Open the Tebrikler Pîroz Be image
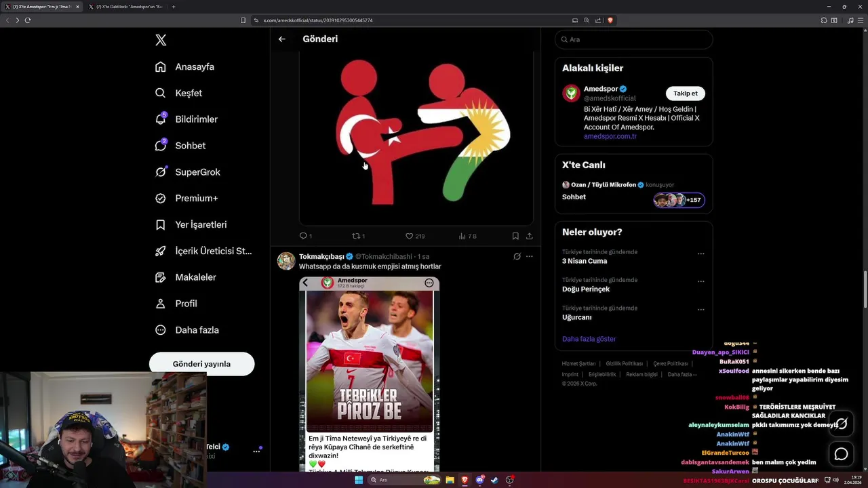The image size is (868, 488). [370, 361]
